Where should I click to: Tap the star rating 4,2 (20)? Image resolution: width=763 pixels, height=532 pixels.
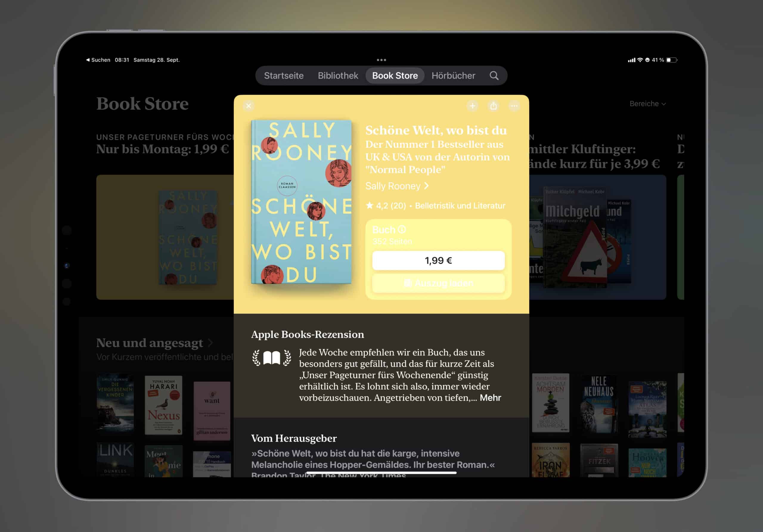pos(386,206)
